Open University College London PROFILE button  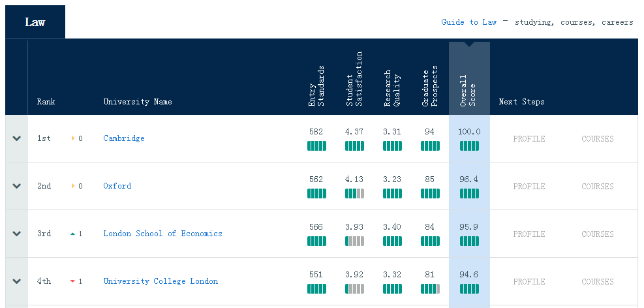pyautogui.click(x=529, y=282)
